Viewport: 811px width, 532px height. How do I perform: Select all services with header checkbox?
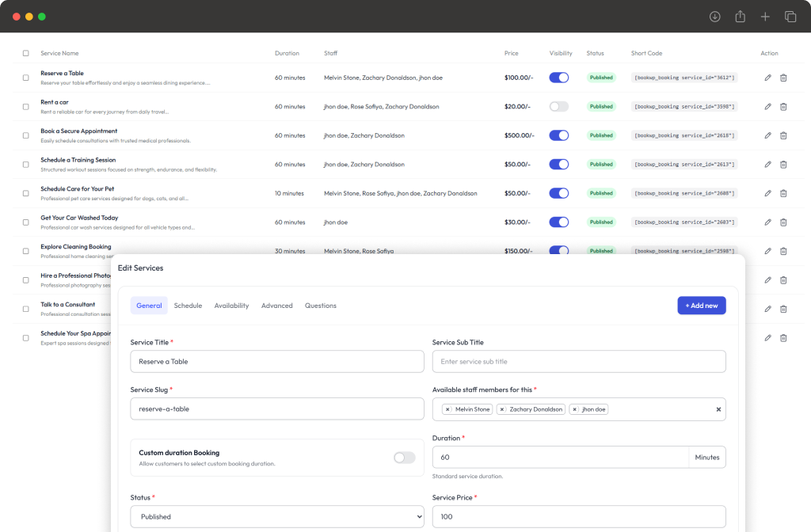point(26,53)
